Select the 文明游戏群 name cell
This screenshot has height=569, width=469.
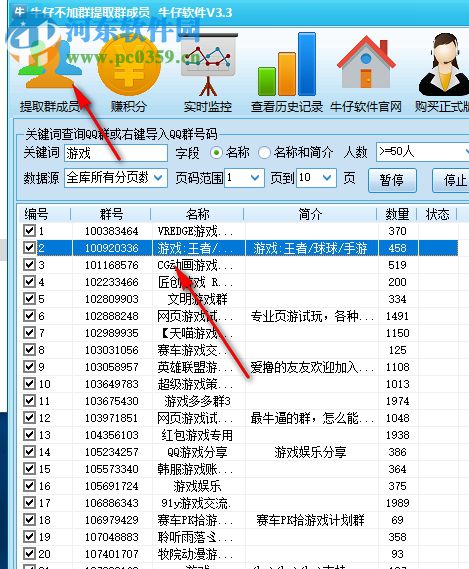(197, 299)
